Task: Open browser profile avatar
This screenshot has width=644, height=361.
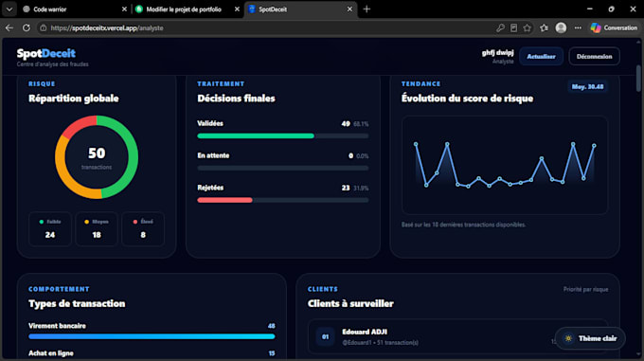Action: point(561,27)
